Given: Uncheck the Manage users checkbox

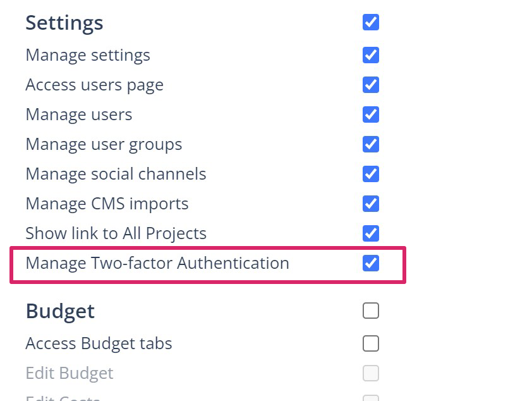Looking at the screenshot, I should tap(371, 114).
